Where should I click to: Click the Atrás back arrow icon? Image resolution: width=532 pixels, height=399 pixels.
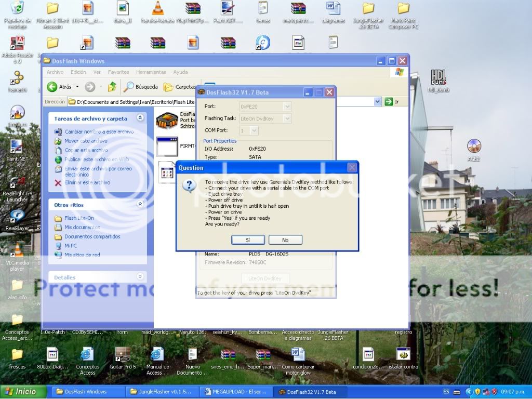[52, 87]
